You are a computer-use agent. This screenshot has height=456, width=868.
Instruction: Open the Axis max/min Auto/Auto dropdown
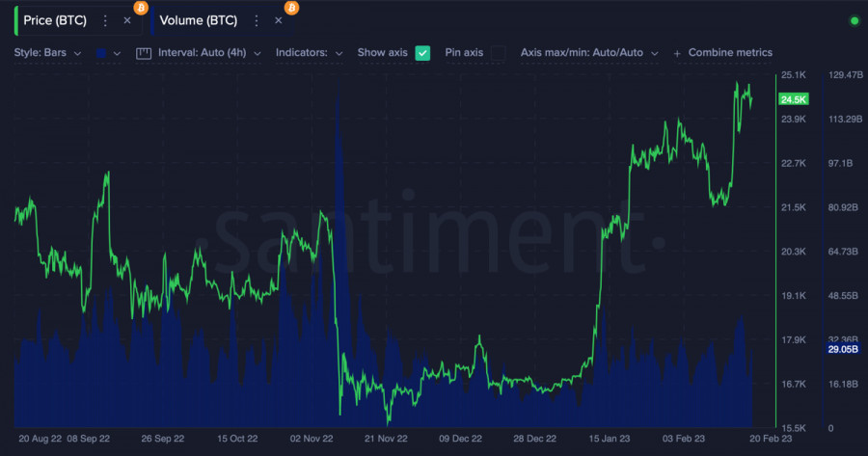(x=588, y=53)
